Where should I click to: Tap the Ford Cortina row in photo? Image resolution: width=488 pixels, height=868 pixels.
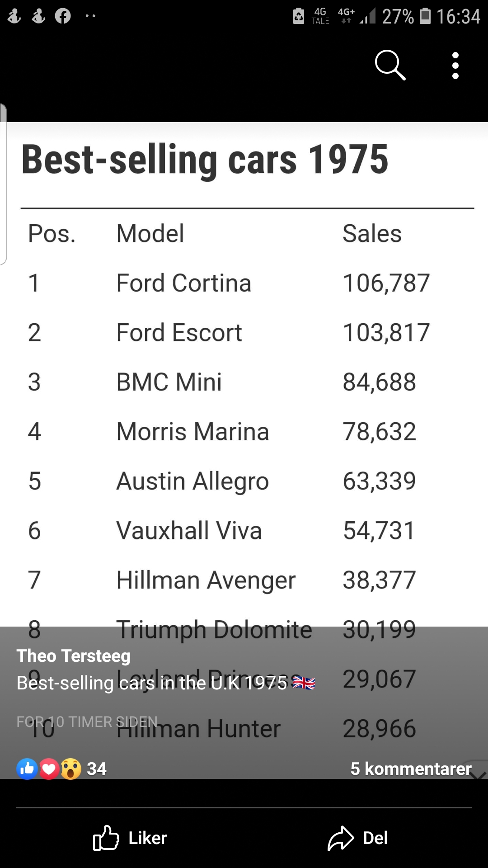click(228, 283)
